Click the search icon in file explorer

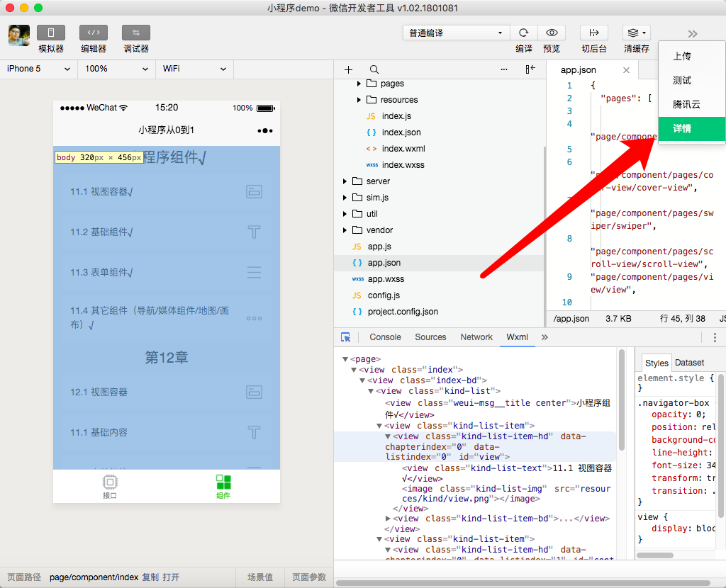[x=374, y=69]
